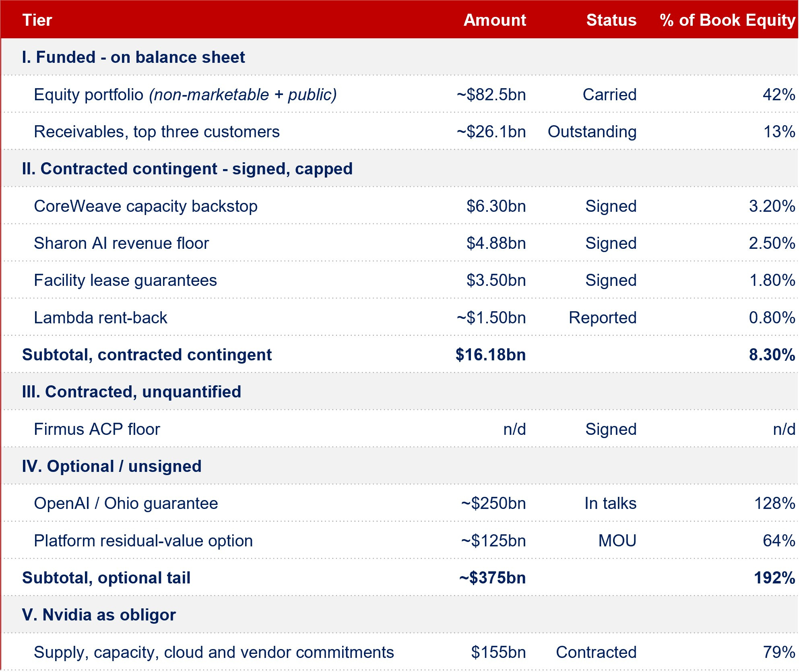This screenshot has height=672, width=799.
Task: Click the "$4.88bn" amount cell
Action: click(x=496, y=243)
